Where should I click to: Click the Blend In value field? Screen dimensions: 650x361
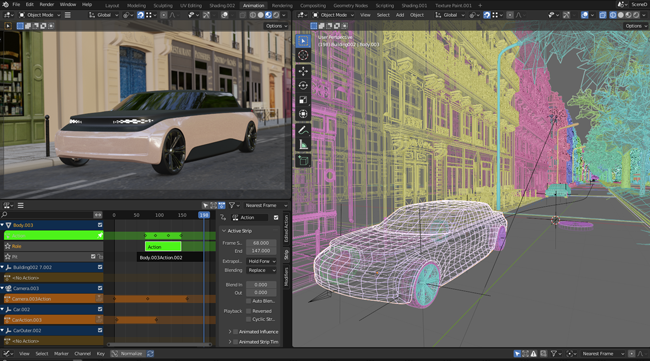[x=261, y=285]
